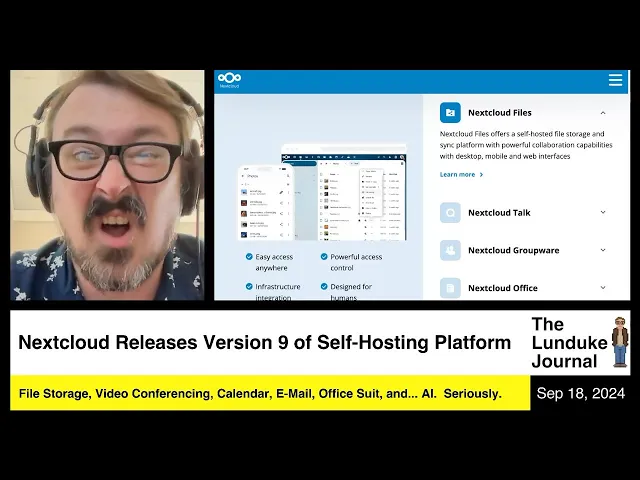This screenshot has height=480, width=640.
Task: Click The Lunduke Journal title
Action: click(569, 343)
